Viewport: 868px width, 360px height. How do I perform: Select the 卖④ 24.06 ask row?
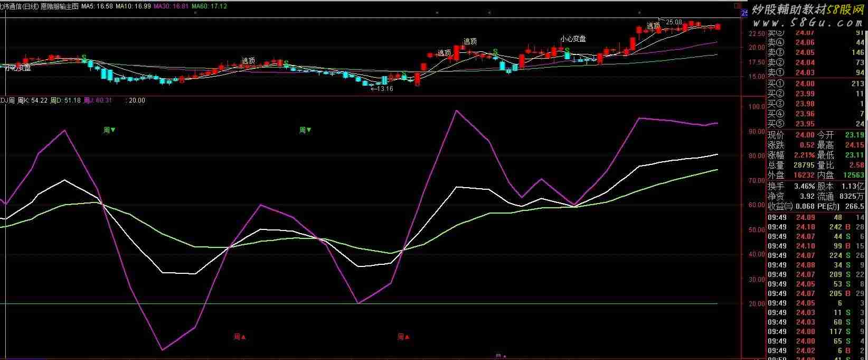point(816,43)
